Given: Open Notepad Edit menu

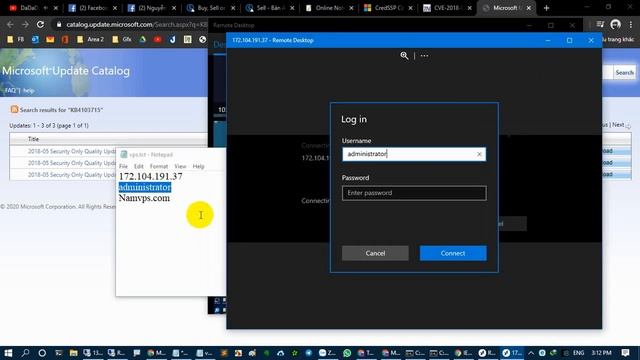Looking at the screenshot, I should (139, 167).
